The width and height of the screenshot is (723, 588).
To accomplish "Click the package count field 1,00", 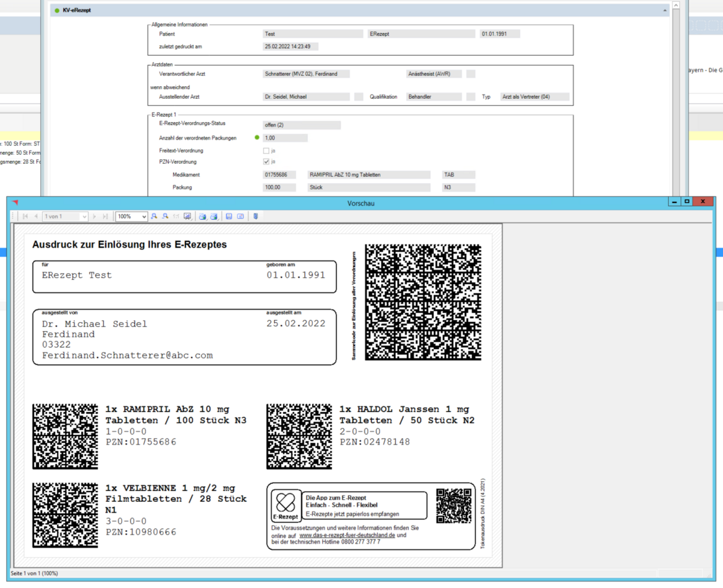I will [285, 138].
